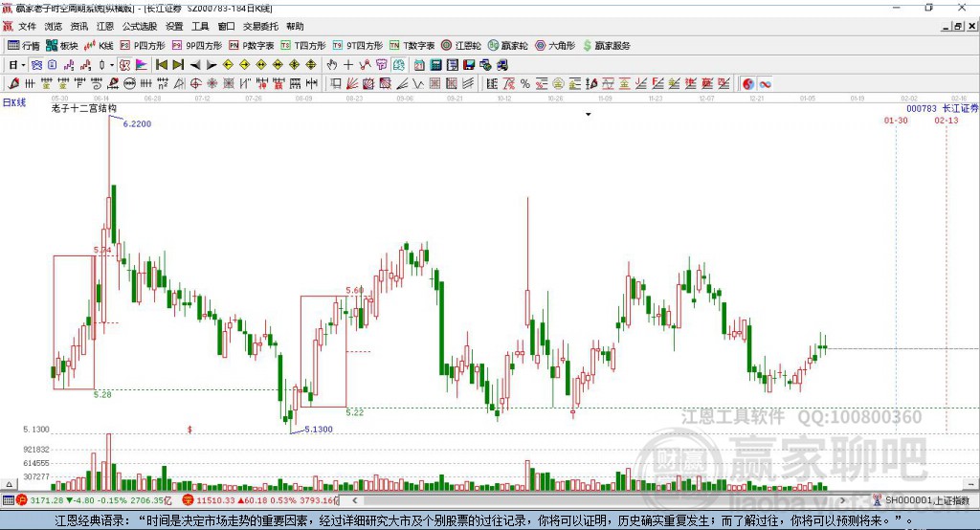Open the 9P四方形 tool

point(197,46)
